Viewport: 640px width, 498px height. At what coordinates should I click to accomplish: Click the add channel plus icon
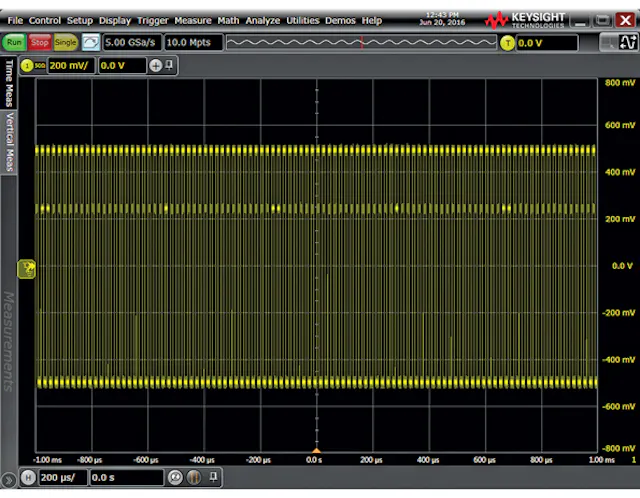click(x=156, y=65)
